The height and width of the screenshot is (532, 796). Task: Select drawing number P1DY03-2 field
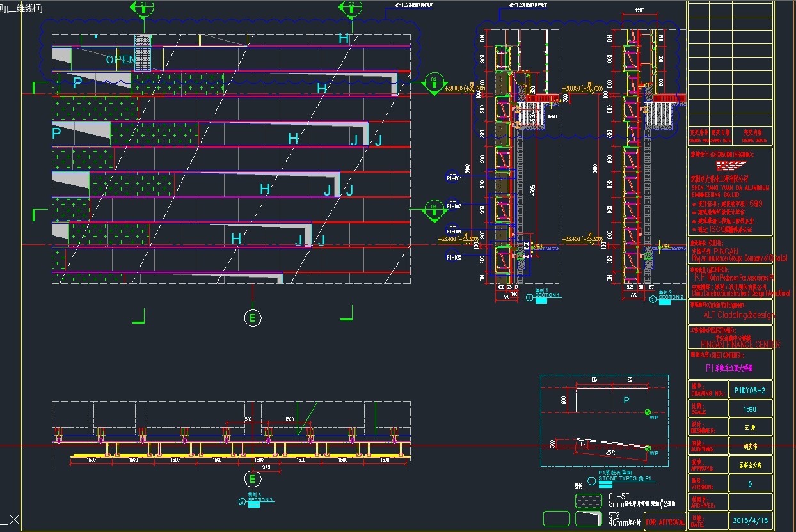click(x=750, y=390)
